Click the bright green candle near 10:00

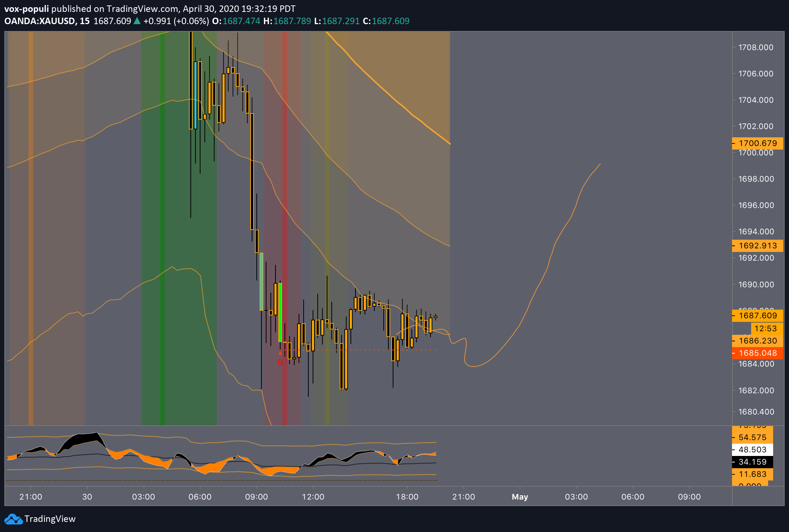280,312
